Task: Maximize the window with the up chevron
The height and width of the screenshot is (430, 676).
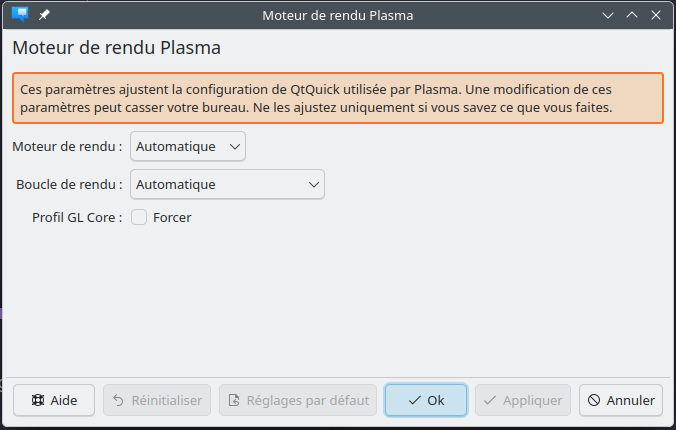Action: point(632,15)
